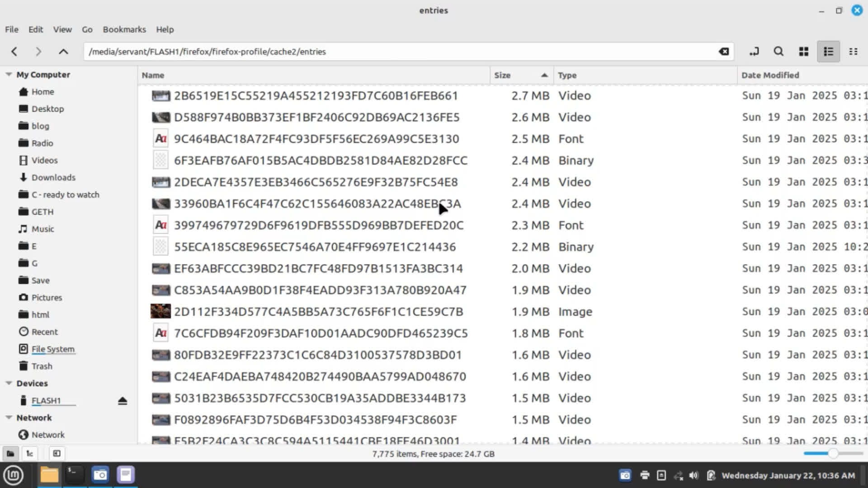868x488 pixels.
Task: Hide the sidebar with bottom-left button
Action: click(x=57, y=453)
